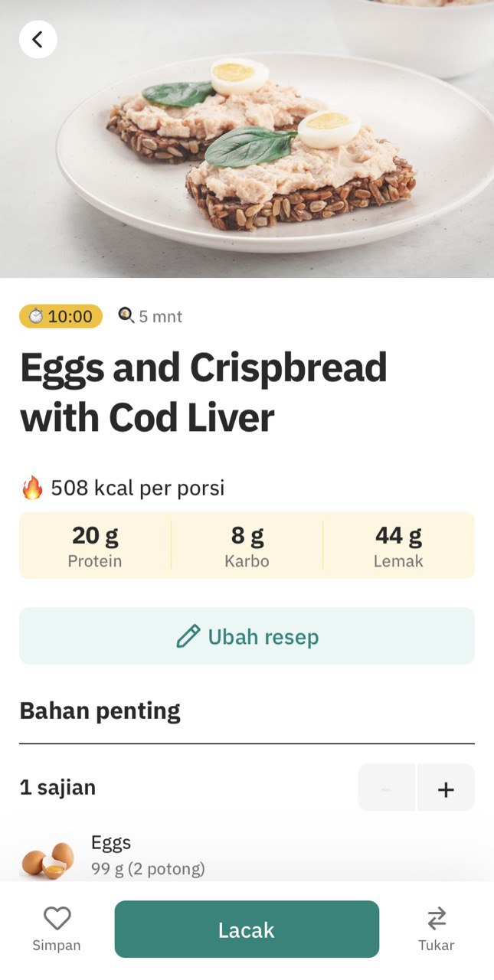Increase servings with the plus button

point(446,788)
